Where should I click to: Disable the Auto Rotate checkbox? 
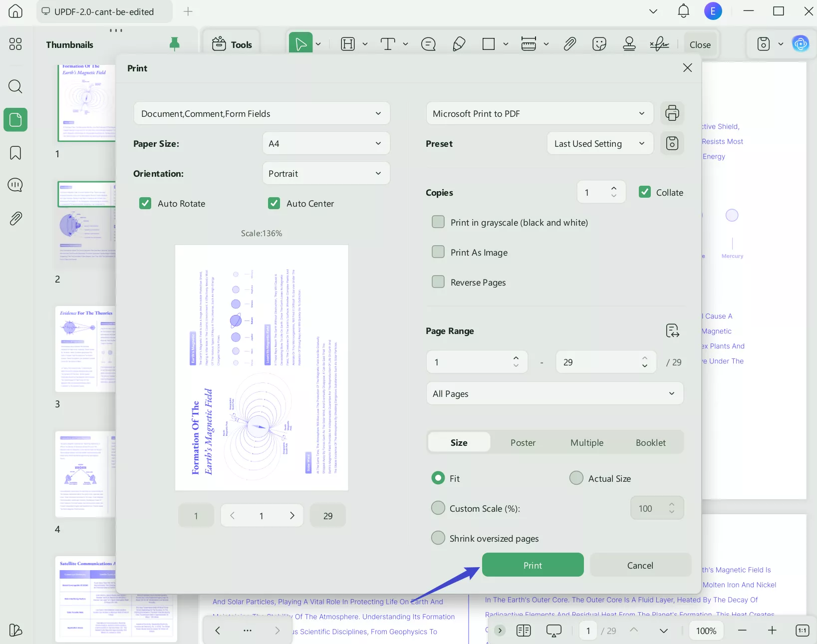[145, 203]
